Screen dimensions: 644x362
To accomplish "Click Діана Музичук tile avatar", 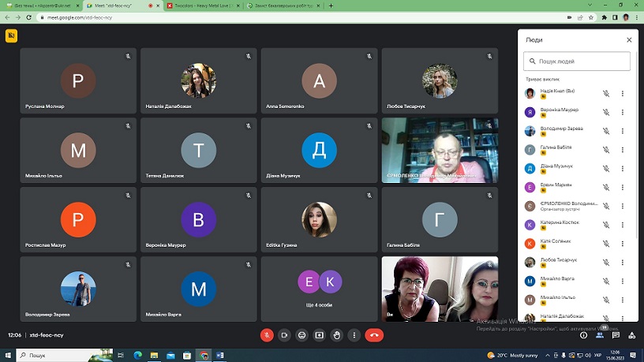I will 319,150.
